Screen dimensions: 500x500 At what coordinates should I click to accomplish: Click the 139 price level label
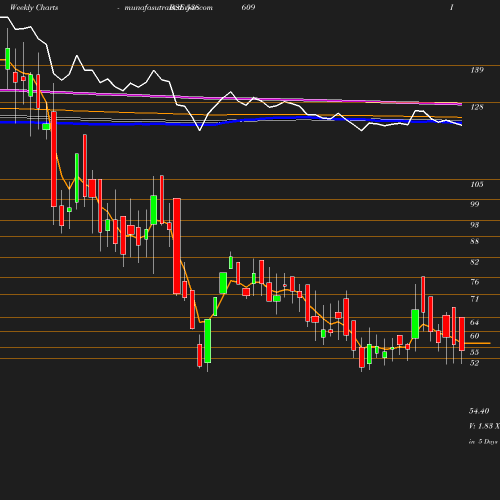477,70
